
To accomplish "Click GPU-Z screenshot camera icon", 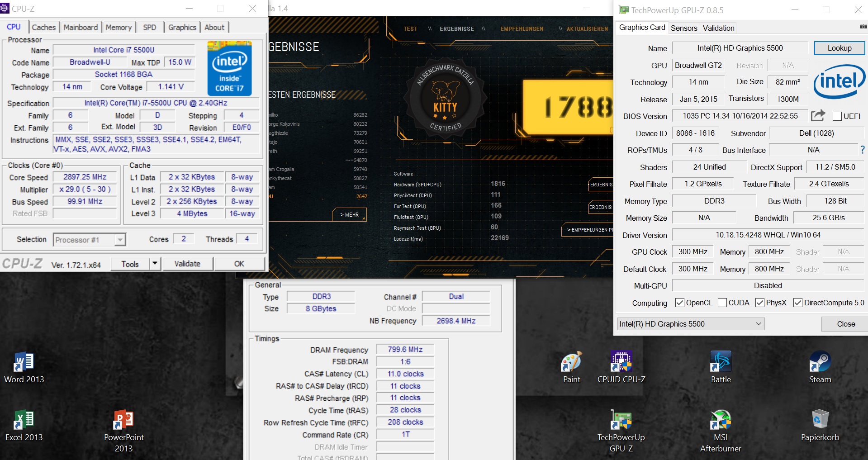I will tap(863, 27).
